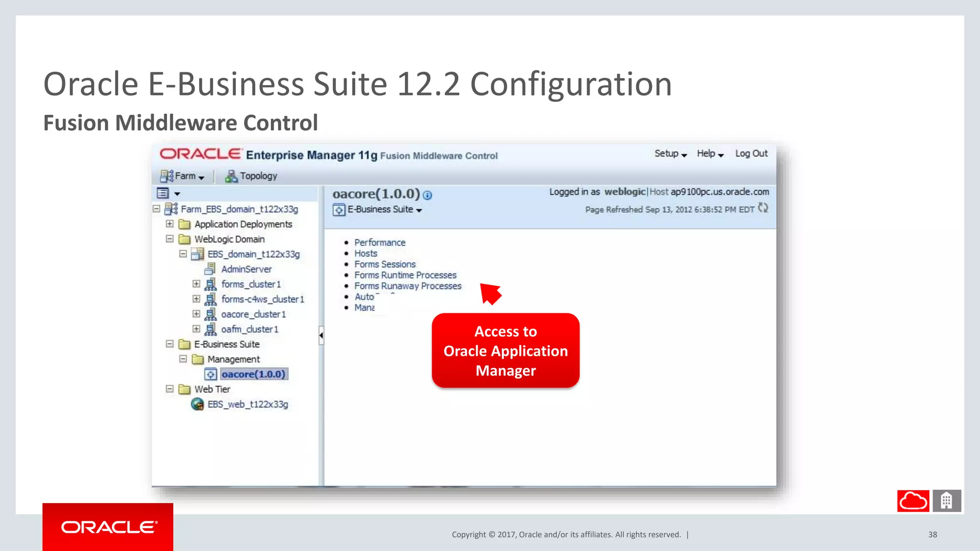Viewport: 980px width, 551px height.
Task: Open the Setup menu
Action: click(670, 154)
